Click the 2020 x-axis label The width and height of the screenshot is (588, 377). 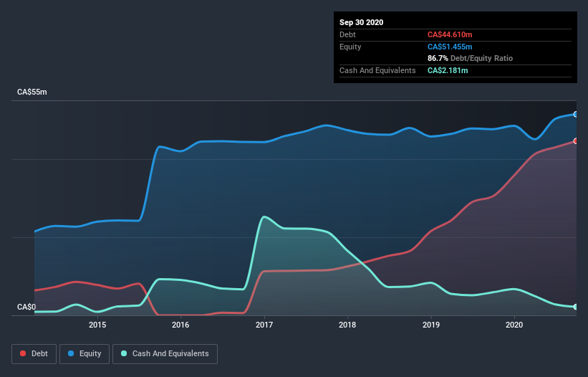[x=514, y=325]
